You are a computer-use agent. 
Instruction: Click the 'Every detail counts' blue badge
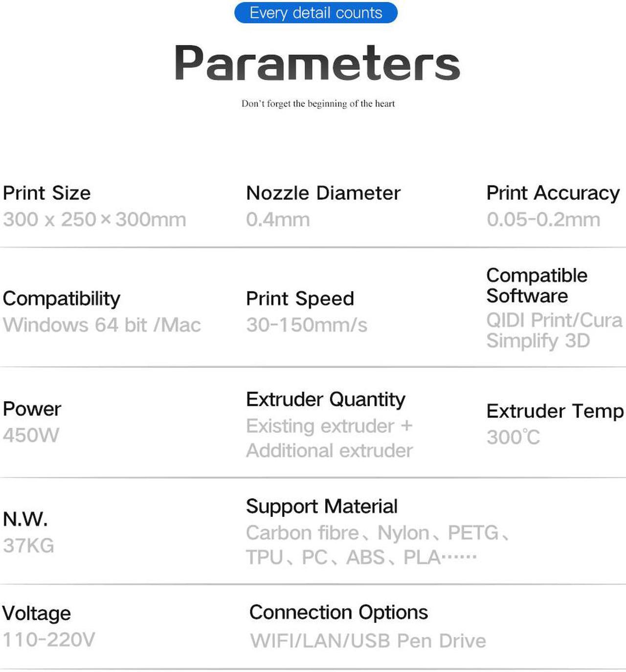316,13
